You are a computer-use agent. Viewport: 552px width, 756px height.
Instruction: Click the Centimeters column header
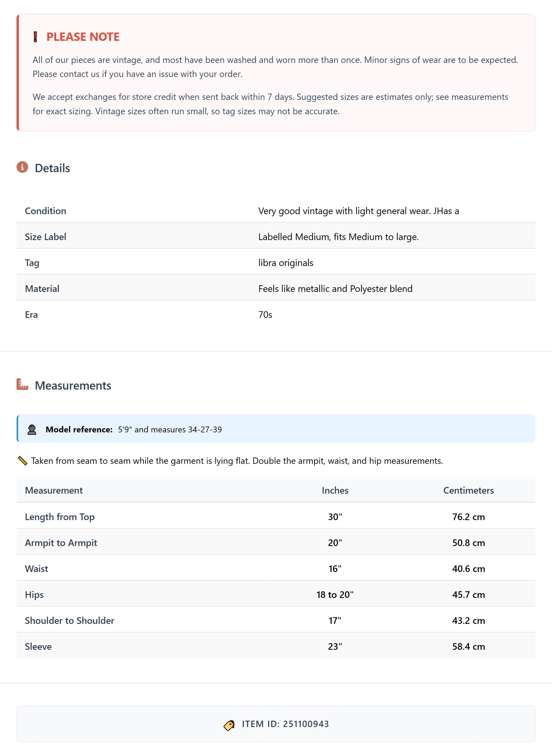pyautogui.click(x=468, y=490)
